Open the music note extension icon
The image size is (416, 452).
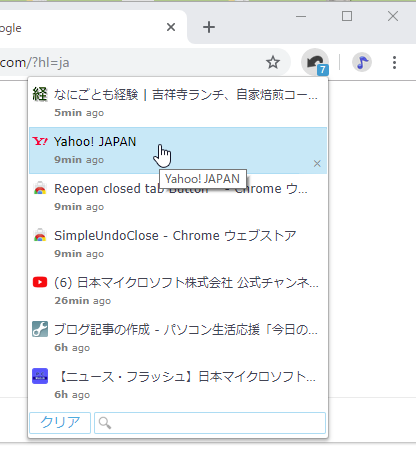click(x=362, y=62)
